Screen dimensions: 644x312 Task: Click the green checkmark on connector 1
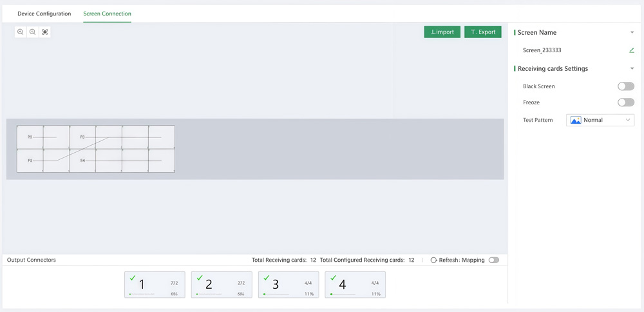(x=133, y=278)
